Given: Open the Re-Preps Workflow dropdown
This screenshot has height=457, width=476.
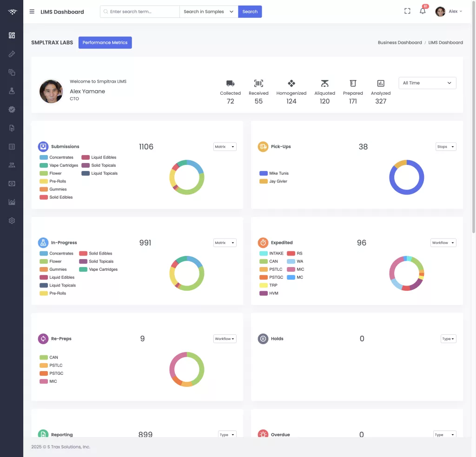Looking at the screenshot, I should (225, 339).
